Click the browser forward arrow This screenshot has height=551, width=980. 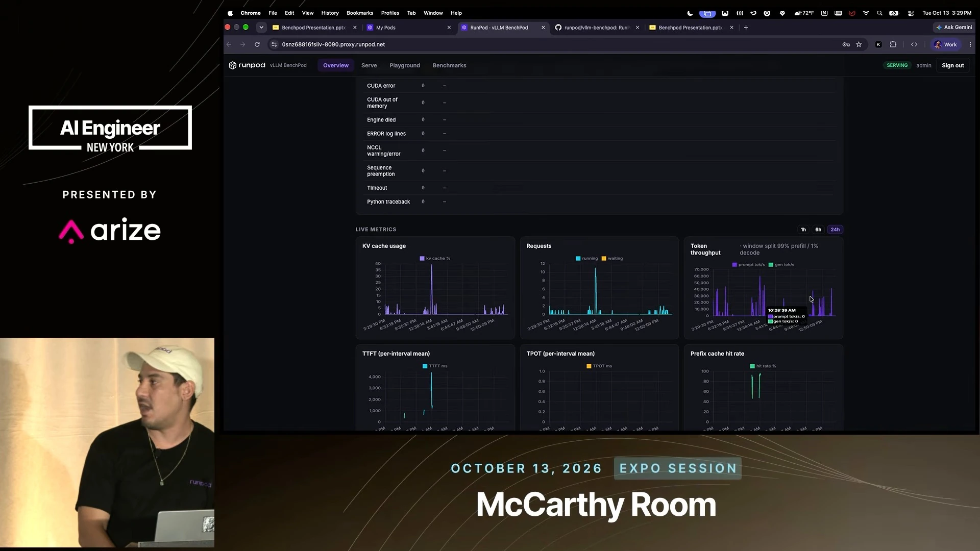point(243,44)
